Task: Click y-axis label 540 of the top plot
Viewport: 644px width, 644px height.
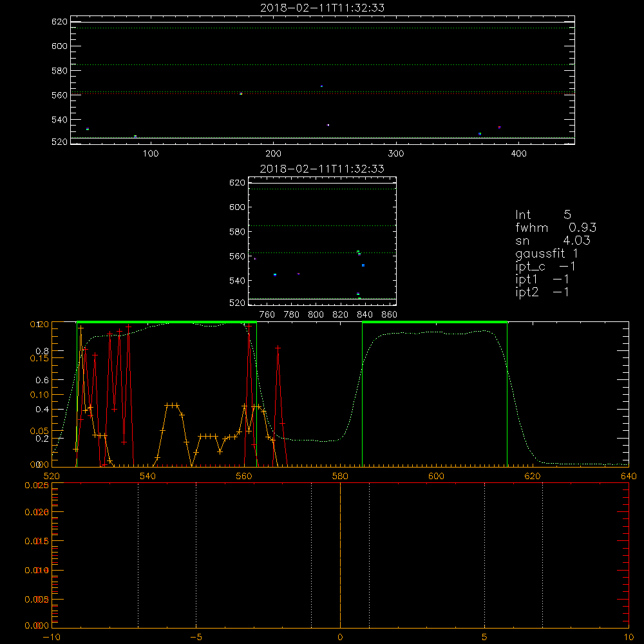Action: pyautogui.click(x=59, y=120)
